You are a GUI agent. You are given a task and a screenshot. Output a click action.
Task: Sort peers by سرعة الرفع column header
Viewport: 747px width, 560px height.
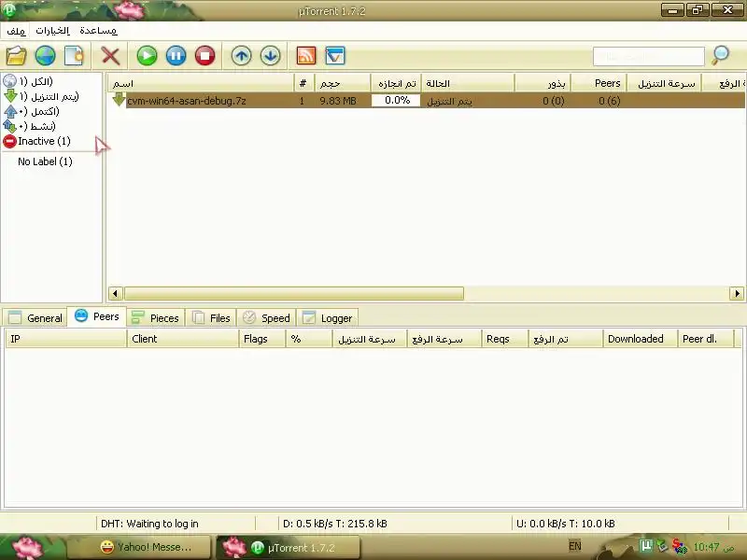click(x=444, y=339)
